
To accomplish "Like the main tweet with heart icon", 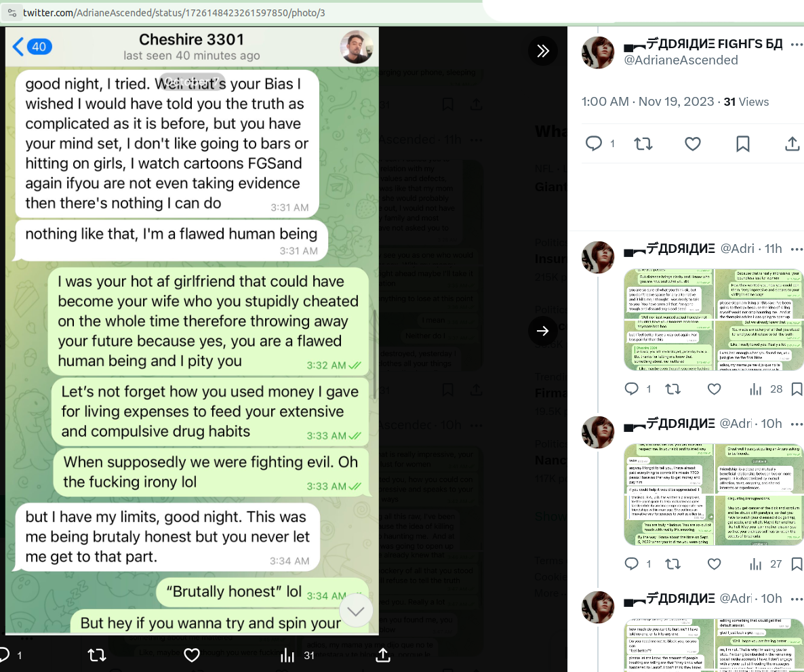I will [693, 144].
